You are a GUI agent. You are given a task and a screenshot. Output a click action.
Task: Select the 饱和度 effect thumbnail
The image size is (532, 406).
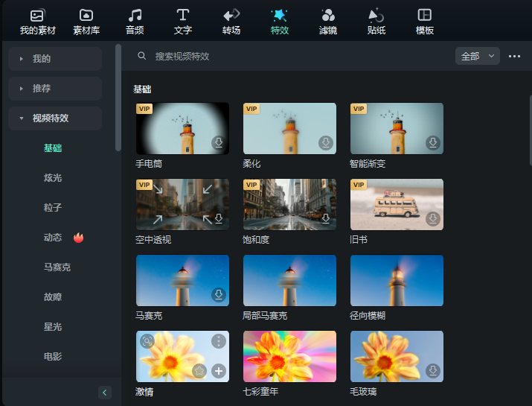click(x=289, y=205)
